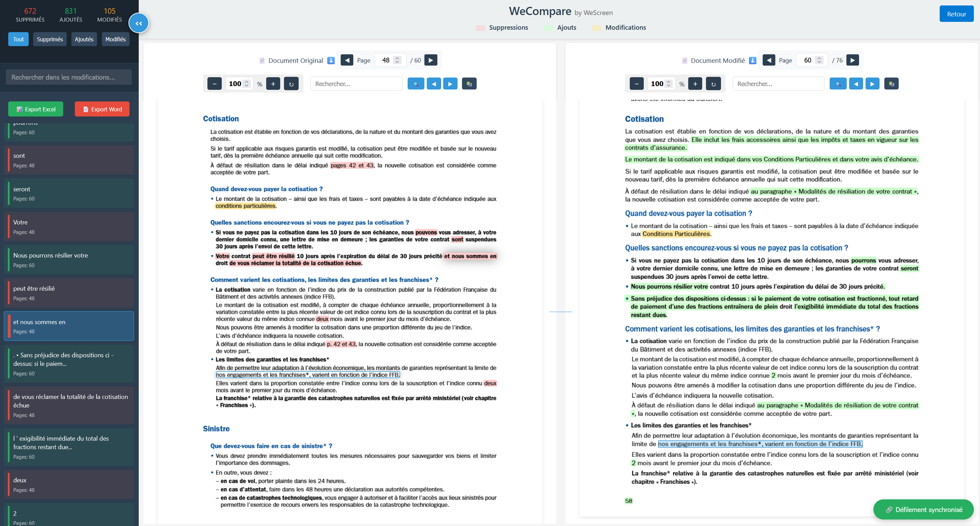Image resolution: width=980 pixels, height=526 pixels.
Task: Select 'peut être résilié' change entry
Action: coord(69,293)
